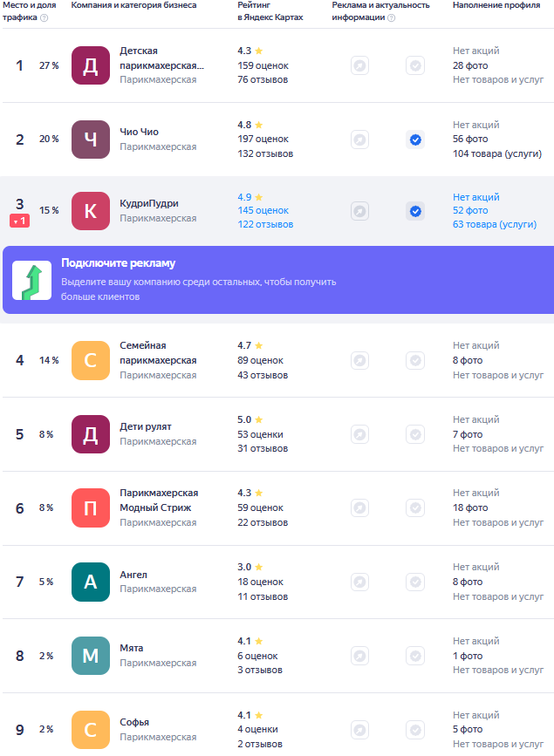
Task: Select company name Парикмахерская Модный Стриж
Action: coord(159,501)
